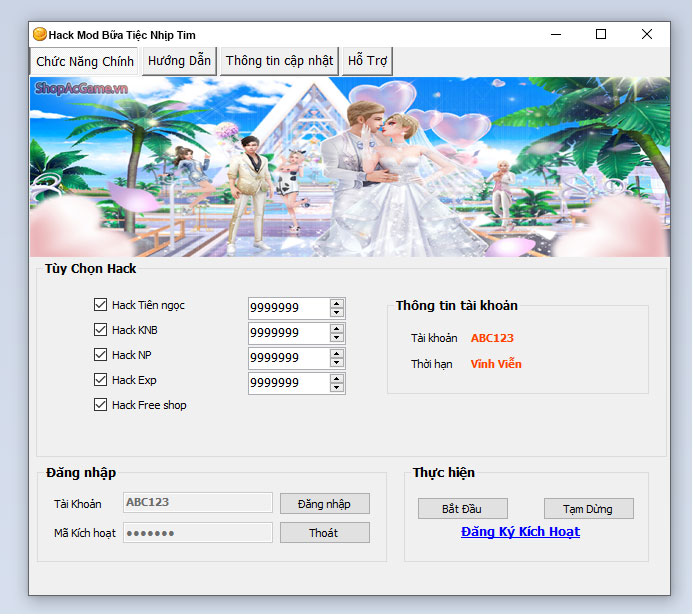This screenshot has height=616, width=693.
Task: Pause using the Tạm Dừng button
Action: (x=588, y=509)
